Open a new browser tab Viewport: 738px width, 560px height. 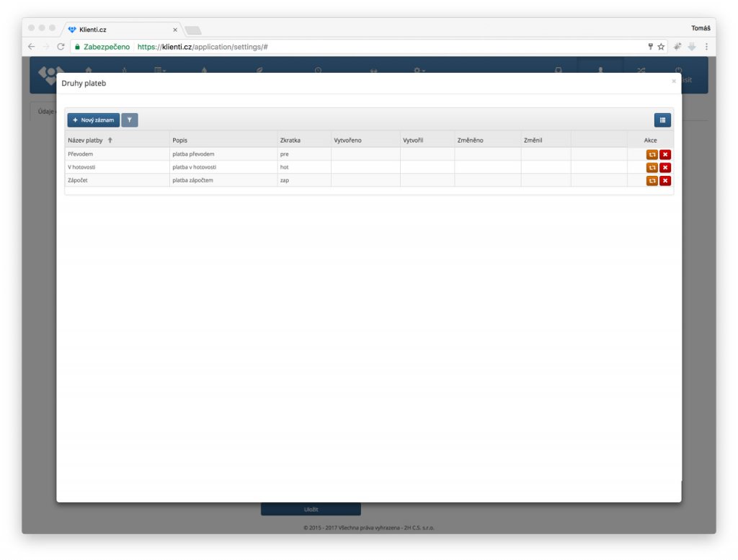[193, 30]
